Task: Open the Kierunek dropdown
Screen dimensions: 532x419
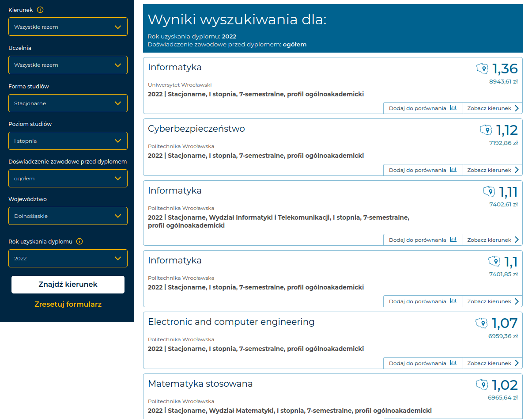Action: coord(68,27)
